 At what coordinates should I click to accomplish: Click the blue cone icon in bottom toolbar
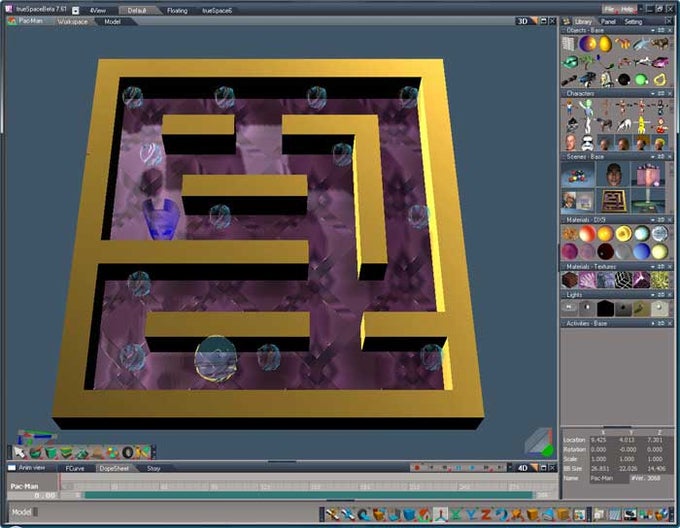(x=549, y=515)
